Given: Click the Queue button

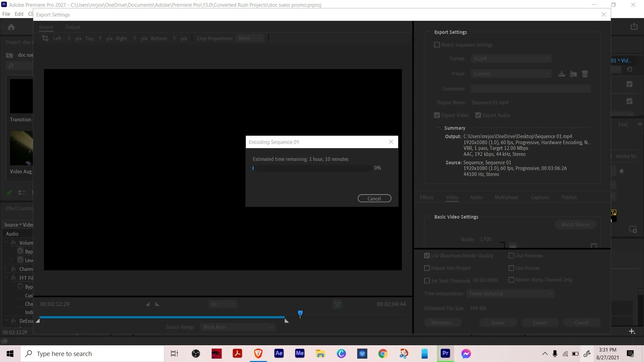Looking at the screenshot, I should (x=498, y=323).
